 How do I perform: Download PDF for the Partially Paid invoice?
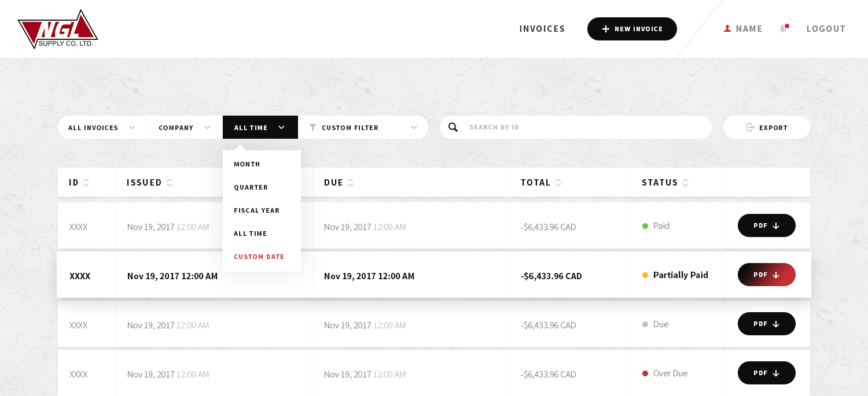click(766, 275)
